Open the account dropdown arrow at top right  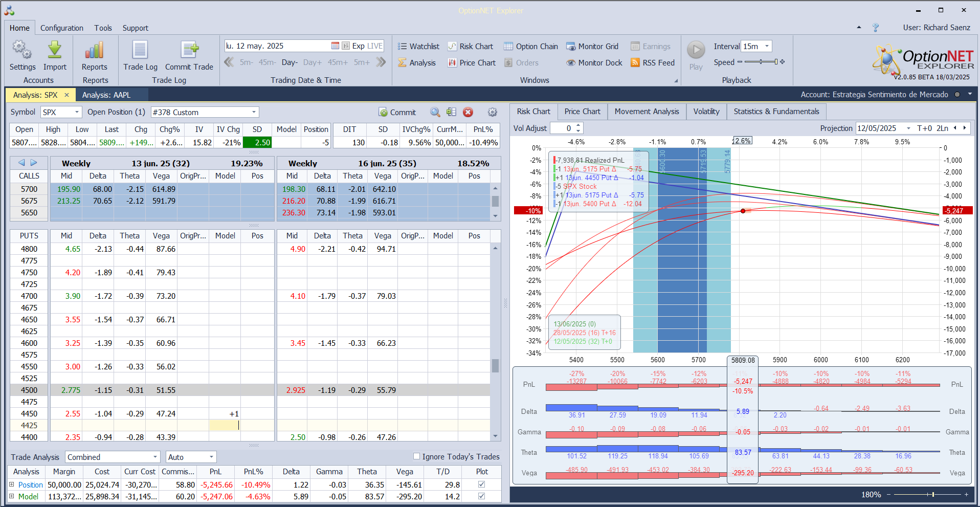coord(970,94)
